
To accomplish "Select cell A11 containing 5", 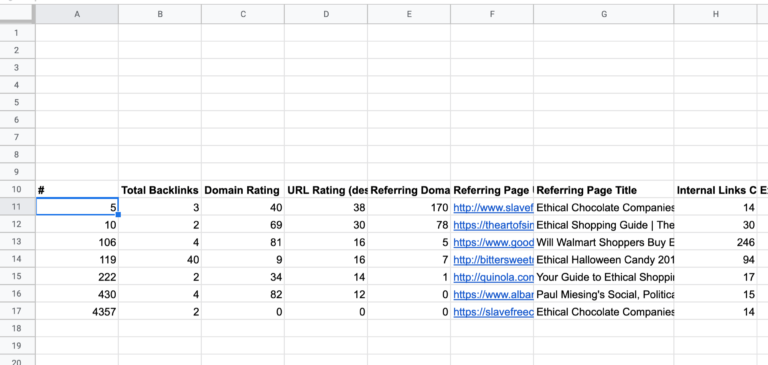I will tap(77, 208).
